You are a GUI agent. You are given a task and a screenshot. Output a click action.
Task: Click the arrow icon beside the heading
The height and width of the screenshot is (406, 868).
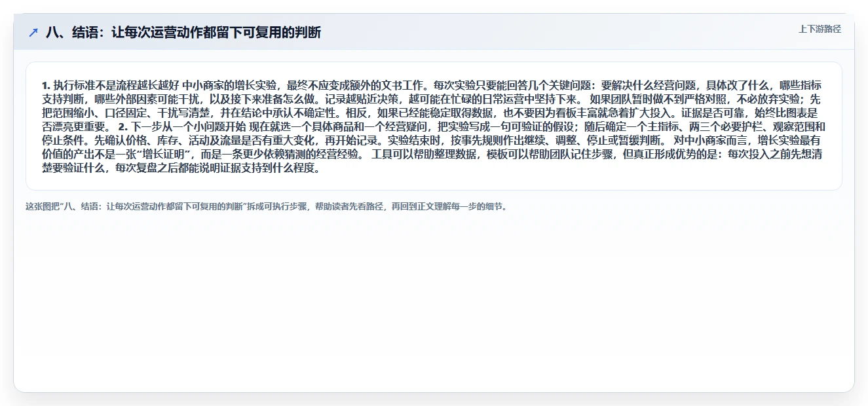pos(33,32)
